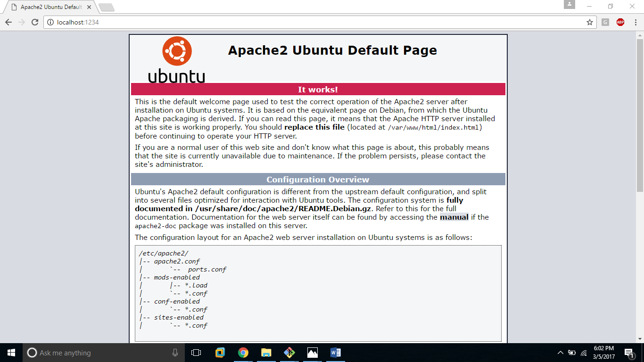Screen dimensions: 644x362
Task: Bookmark this page with the star
Action: (x=589, y=22)
